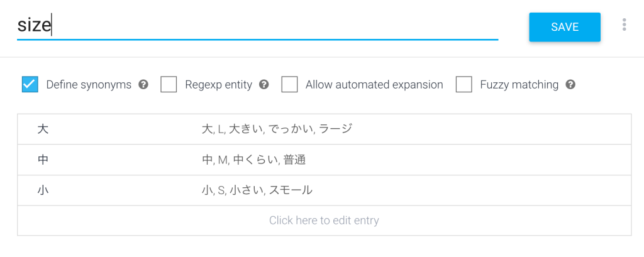Click help icon next to Fuzzy matching

(570, 84)
